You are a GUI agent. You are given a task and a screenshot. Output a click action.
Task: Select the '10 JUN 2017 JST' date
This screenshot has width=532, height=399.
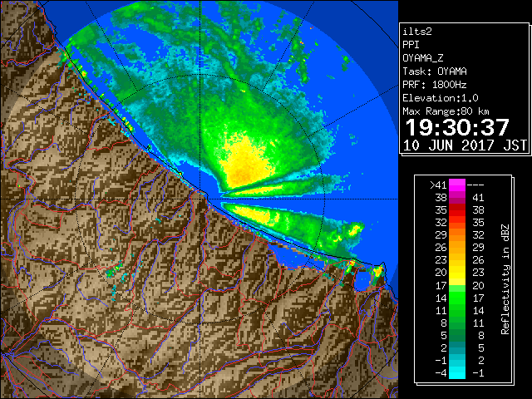[465, 145]
